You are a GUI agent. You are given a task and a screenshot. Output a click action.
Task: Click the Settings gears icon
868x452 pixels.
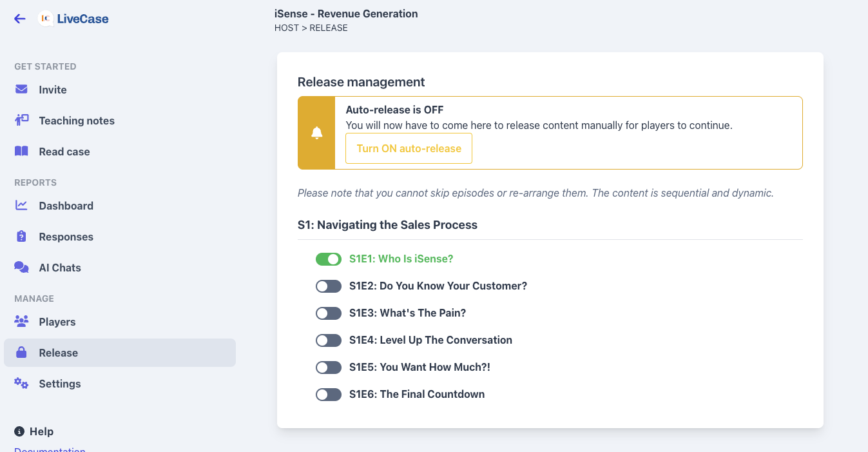click(21, 383)
